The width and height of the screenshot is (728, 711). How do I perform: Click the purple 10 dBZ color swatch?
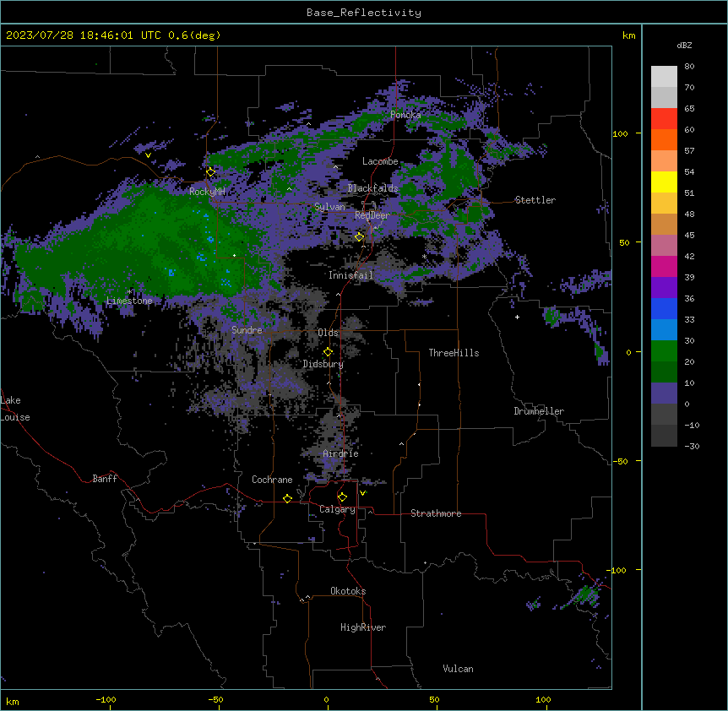tap(664, 393)
